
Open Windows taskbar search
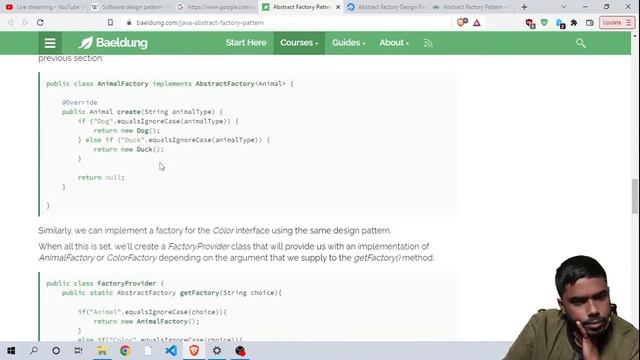coord(34,351)
